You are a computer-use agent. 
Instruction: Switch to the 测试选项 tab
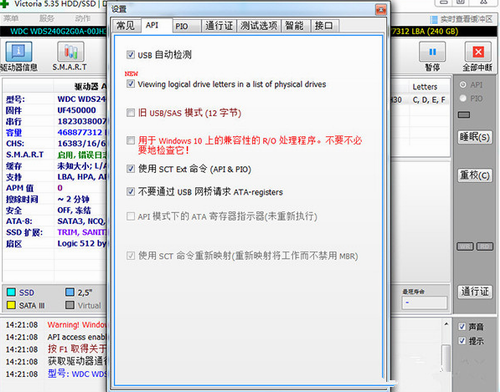259,26
